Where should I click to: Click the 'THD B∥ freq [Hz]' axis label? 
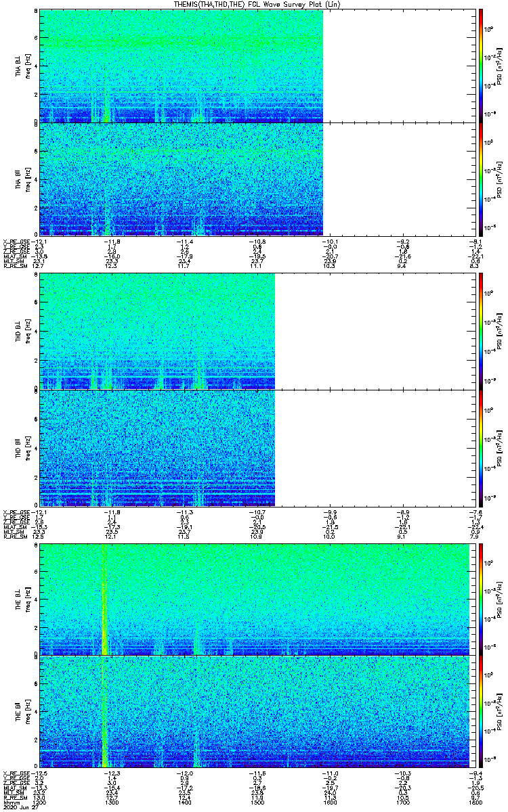coord(22,447)
